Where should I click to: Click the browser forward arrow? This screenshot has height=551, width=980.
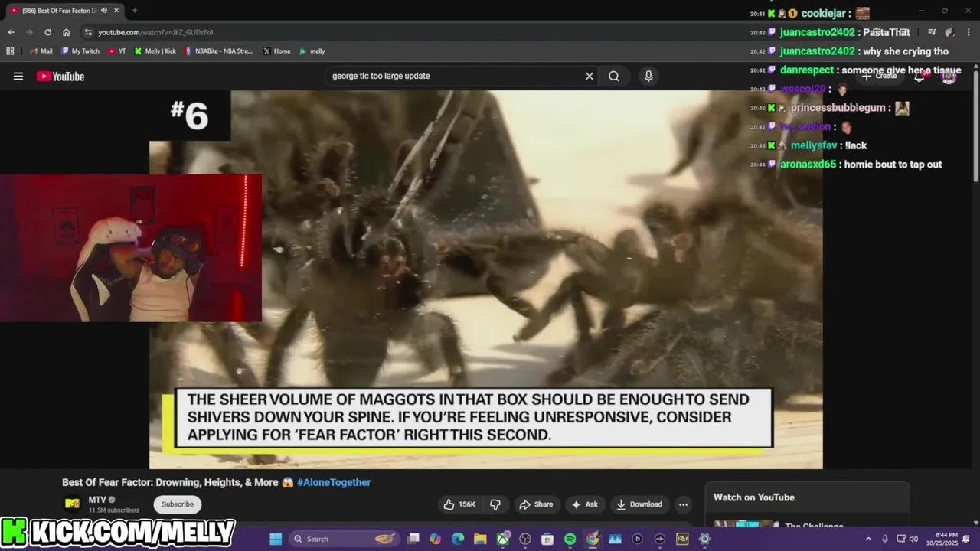tap(29, 32)
